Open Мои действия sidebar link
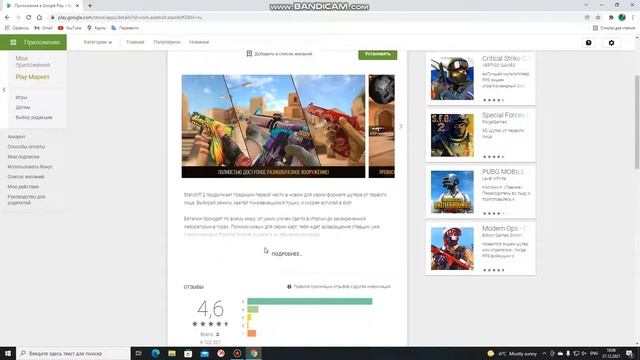640x360 pixels. 23,187
